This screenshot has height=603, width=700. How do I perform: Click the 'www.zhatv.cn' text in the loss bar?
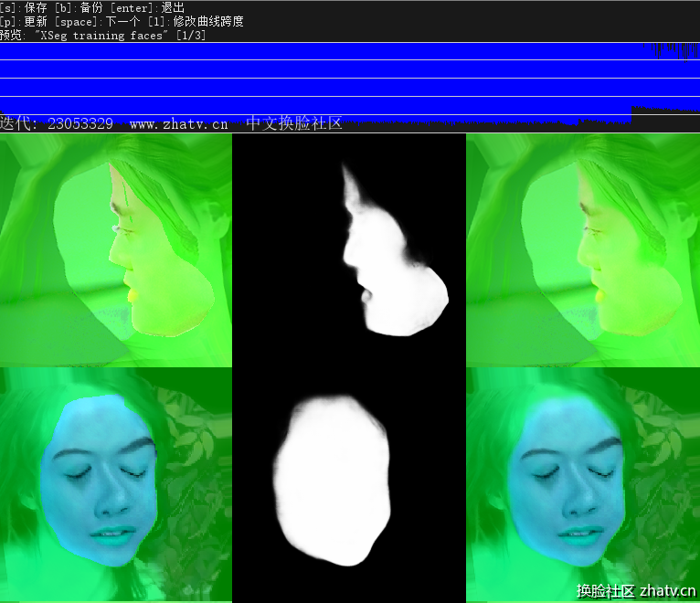pos(178,124)
